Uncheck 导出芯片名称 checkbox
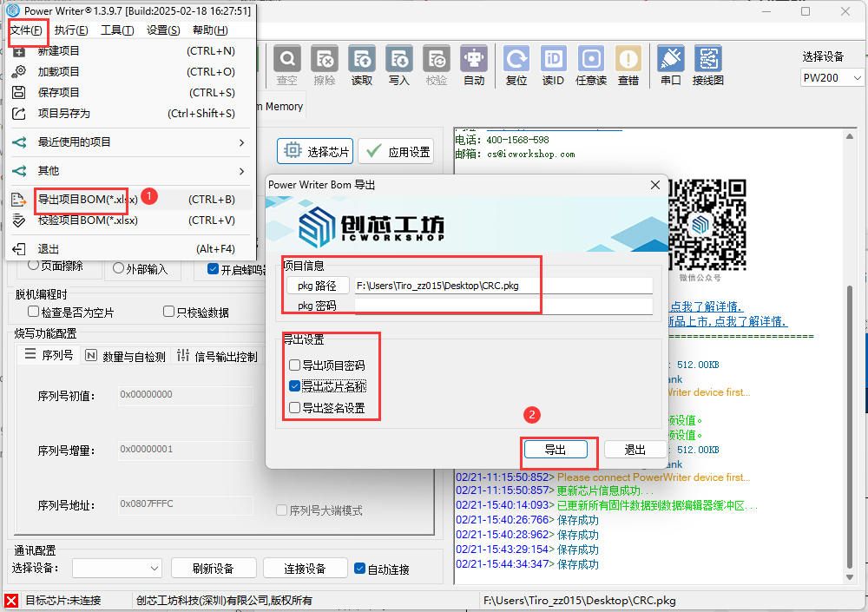The height and width of the screenshot is (612, 868). tap(294, 386)
